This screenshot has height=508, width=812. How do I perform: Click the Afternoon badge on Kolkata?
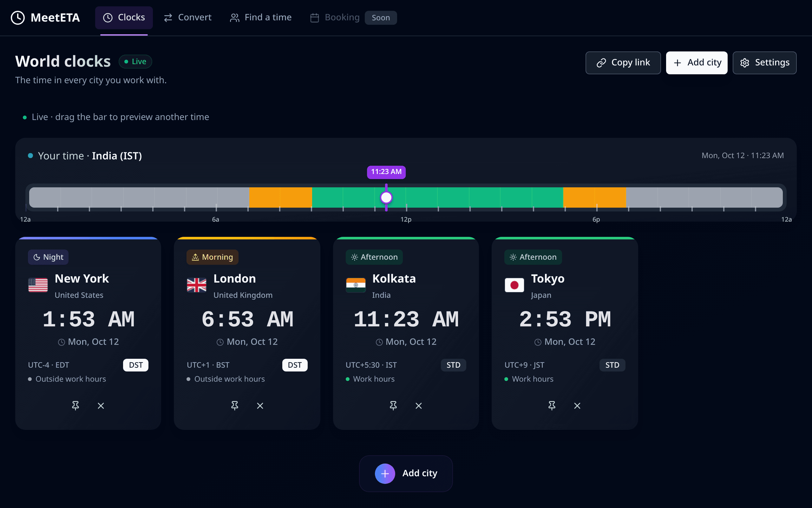[374, 257]
